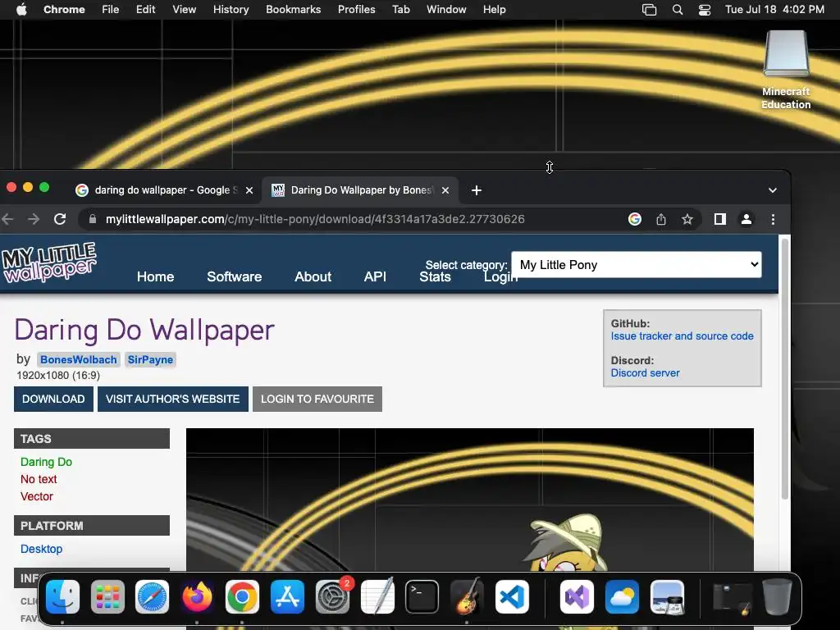Open the About page link

tap(313, 276)
